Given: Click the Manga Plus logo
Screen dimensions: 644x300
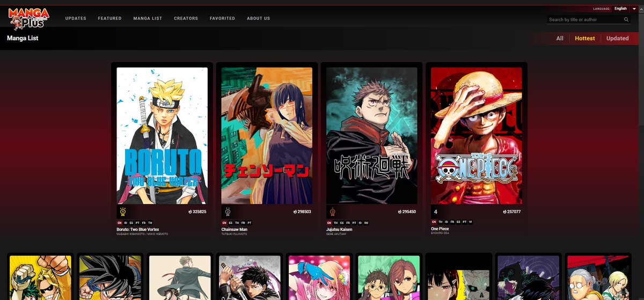Looking at the screenshot, I should [x=29, y=18].
